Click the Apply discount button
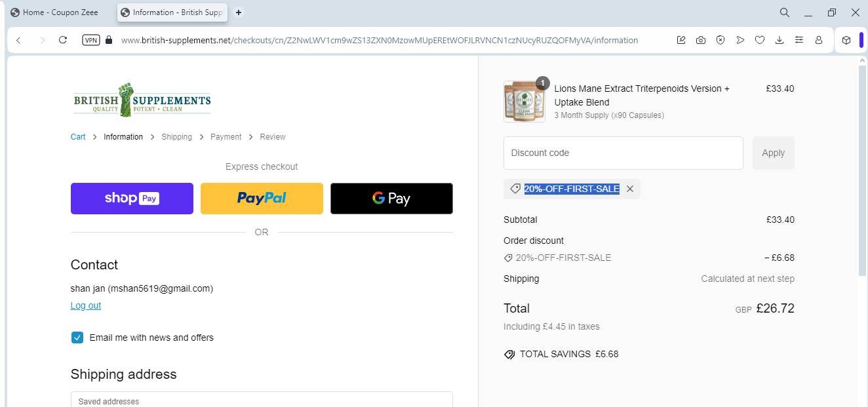The height and width of the screenshot is (407, 868). pyautogui.click(x=774, y=153)
